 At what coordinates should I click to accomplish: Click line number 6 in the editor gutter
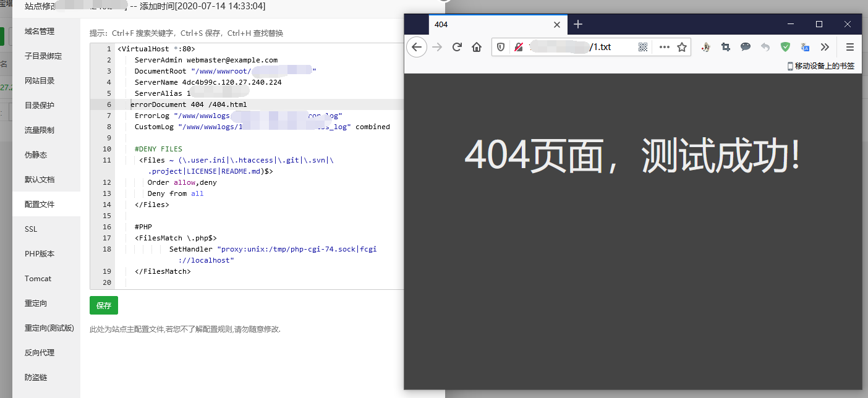[109, 104]
